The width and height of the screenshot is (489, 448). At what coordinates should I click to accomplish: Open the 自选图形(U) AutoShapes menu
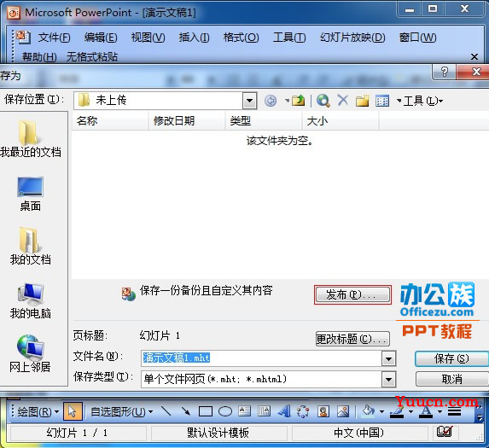pyautogui.click(x=122, y=412)
